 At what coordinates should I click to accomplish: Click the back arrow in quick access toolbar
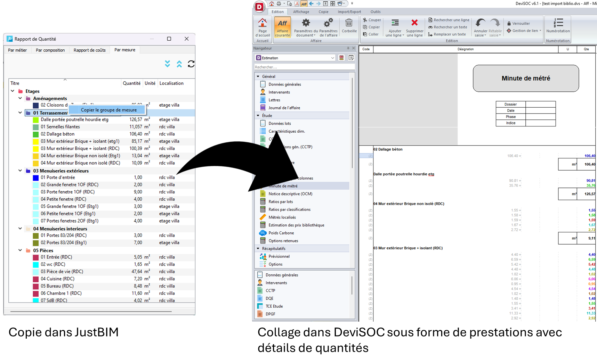click(x=312, y=4)
